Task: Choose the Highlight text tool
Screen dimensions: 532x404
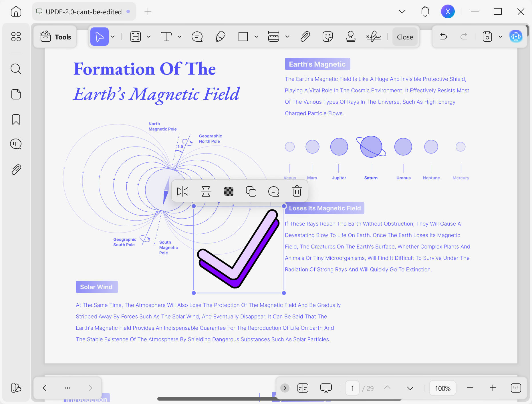Action: click(x=136, y=37)
